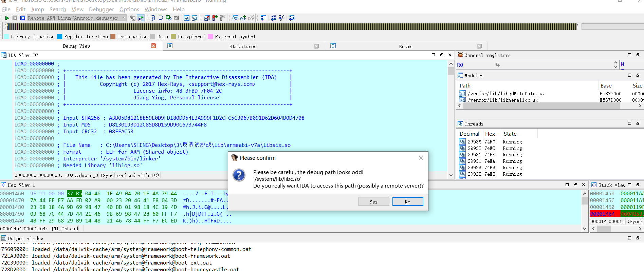
Task: Click the Decimal column header in Threads
Action: (x=470, y=134)
